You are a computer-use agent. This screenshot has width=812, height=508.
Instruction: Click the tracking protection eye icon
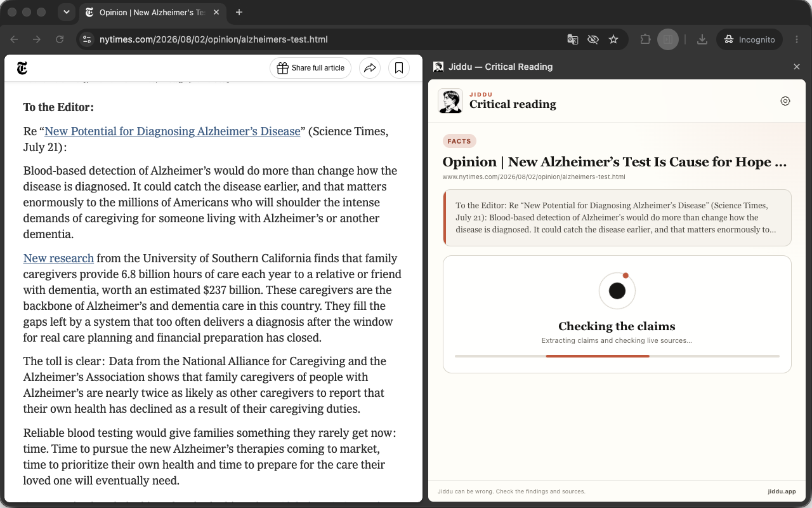pyautogui.click(x=593, y=39)
